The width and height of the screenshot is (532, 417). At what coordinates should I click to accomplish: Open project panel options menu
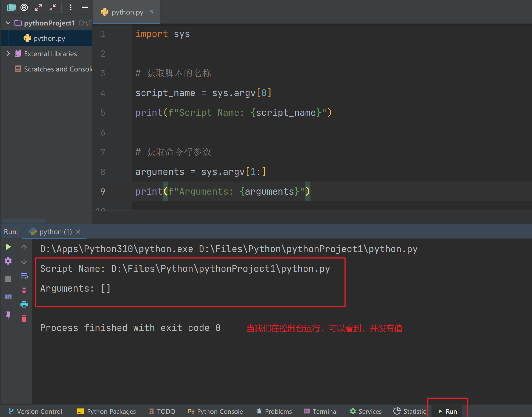(71, 7)
